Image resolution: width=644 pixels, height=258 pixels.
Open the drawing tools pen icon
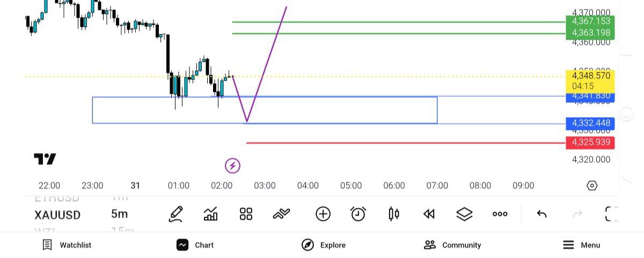coord(175,214)
